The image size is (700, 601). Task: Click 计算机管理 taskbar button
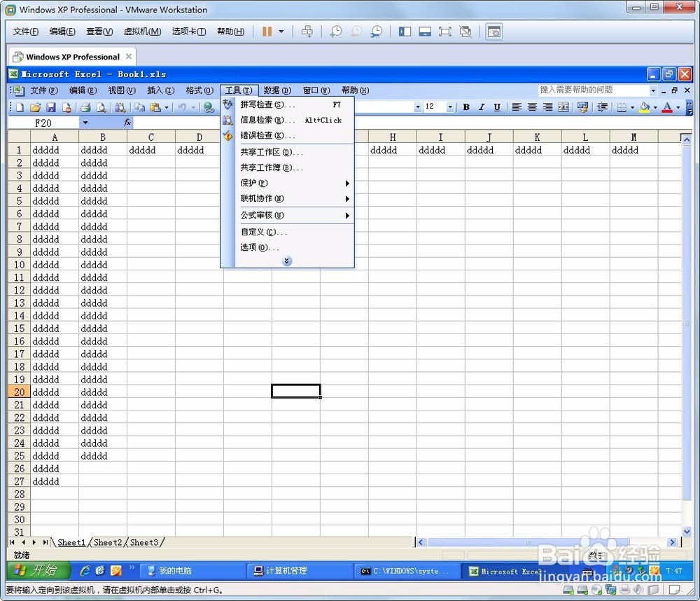pyautogui.click(x=300, y=571)
